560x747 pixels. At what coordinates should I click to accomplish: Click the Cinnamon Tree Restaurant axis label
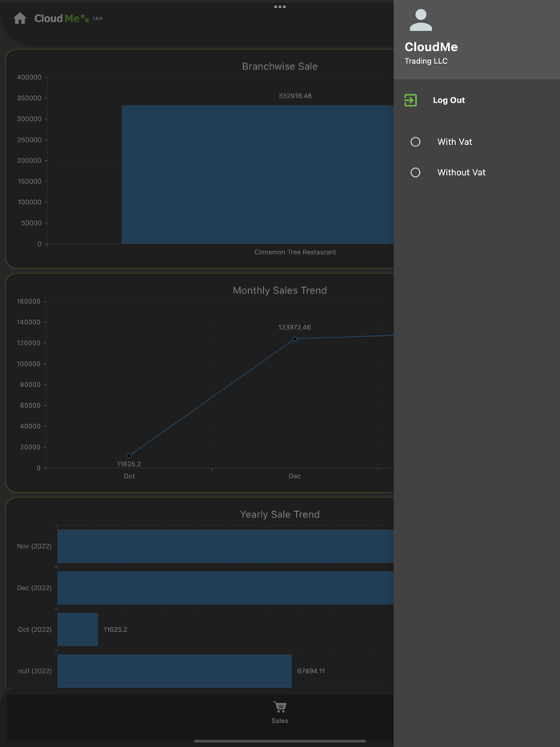(295, 252)
